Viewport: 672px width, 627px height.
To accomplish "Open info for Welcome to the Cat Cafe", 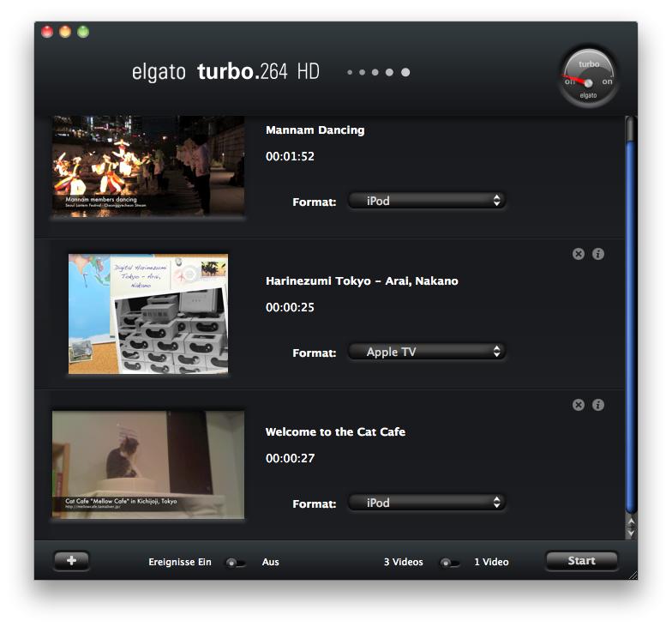I will click(x=598, y=405).
